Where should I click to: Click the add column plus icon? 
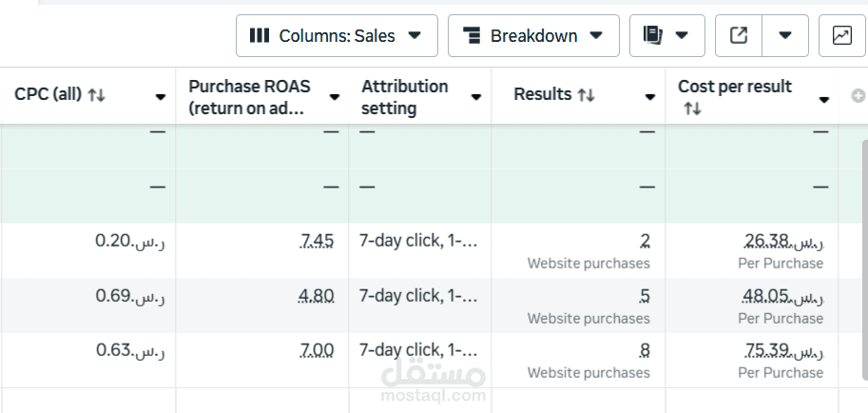(858, 96)
